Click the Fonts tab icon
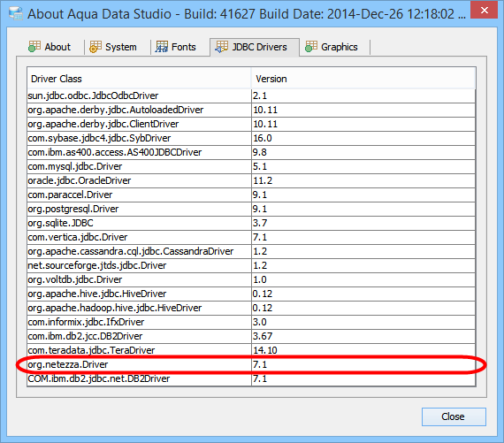This screenshot has width=504, height=443. click(162, 47)
